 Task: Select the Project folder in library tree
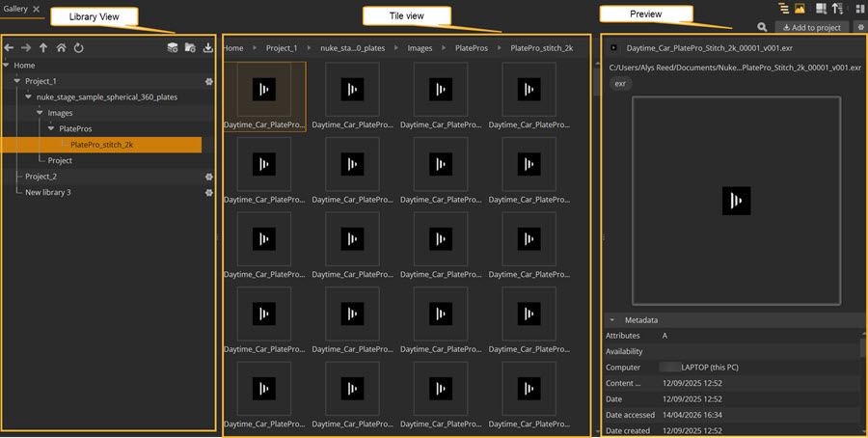[60, 160]
